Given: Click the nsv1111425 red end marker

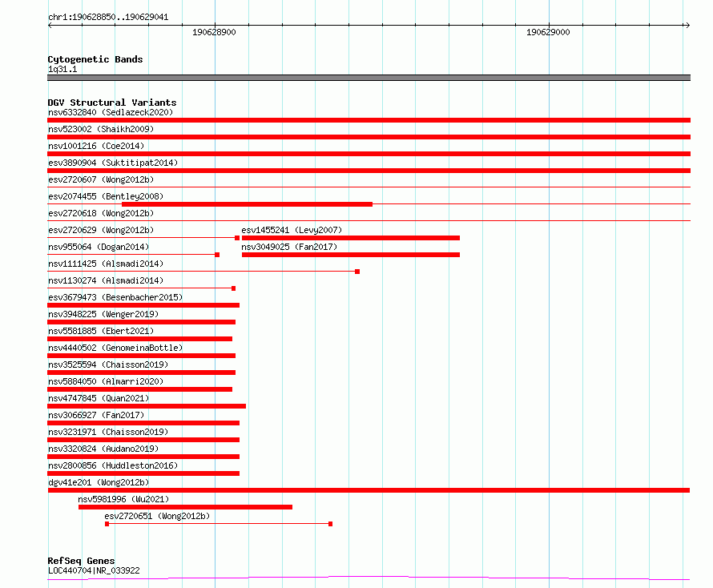Looking at the screenshot, I should 357,272.
